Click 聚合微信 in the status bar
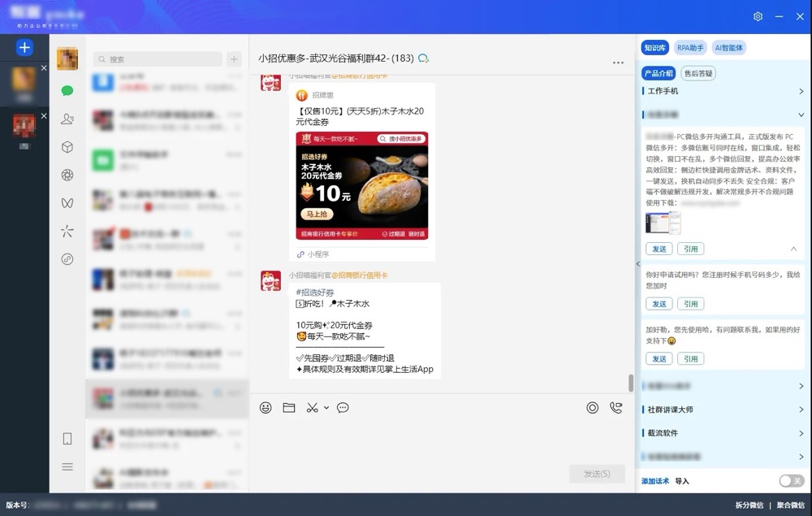Screen dimensions: 812x516 [791, 505]
